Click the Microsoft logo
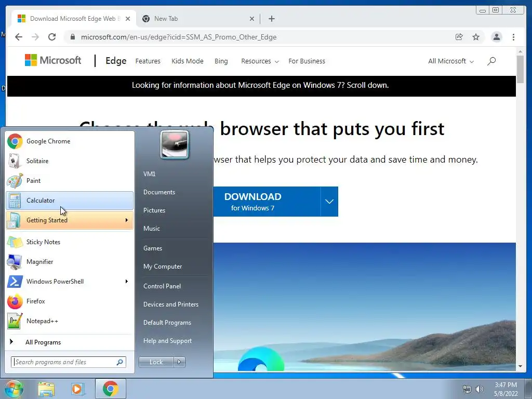 pos(53,60)
